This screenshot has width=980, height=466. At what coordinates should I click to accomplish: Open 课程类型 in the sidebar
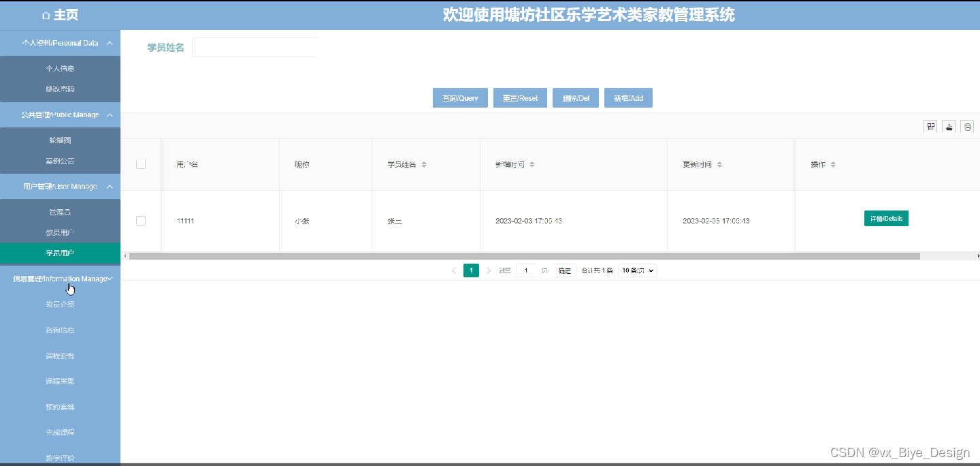tap(60, 382)
